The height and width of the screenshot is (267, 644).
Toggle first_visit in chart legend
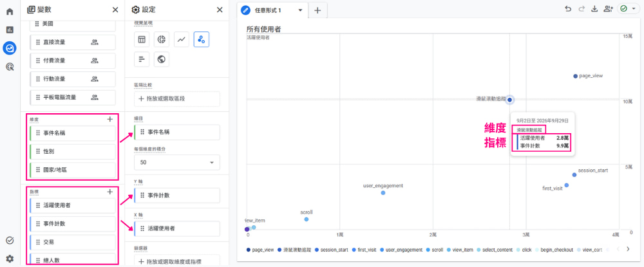(x=364, y=250)
